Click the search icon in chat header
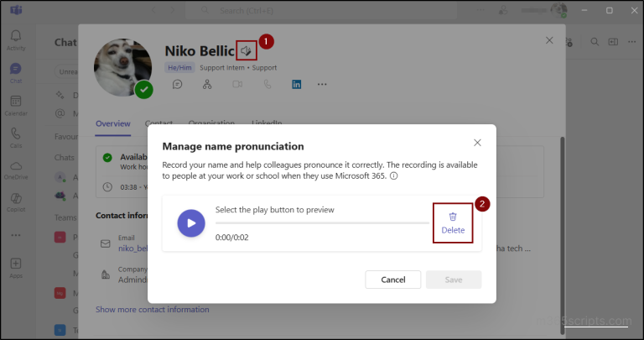Image resolution: width=644 pixels, height=340 pixels. pos(595,41)
